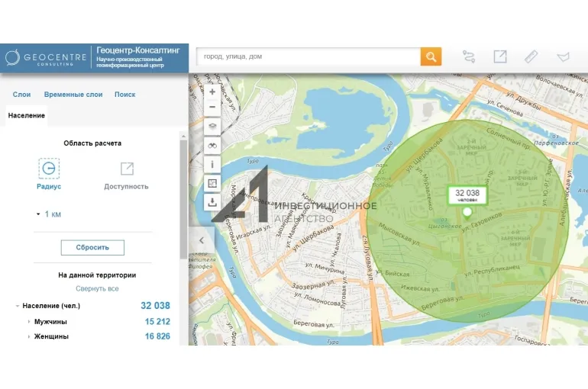Open the Временные слои tab
Screen dimensions: 588x389
point(73,95)
